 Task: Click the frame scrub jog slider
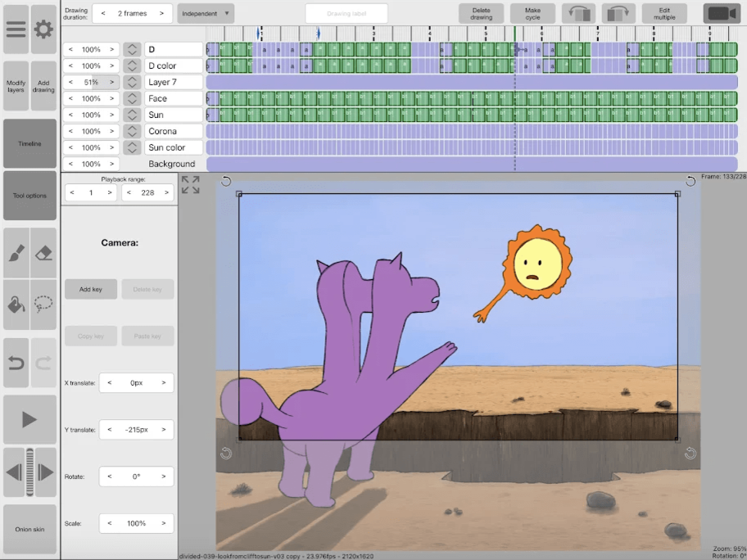[29, 472]
